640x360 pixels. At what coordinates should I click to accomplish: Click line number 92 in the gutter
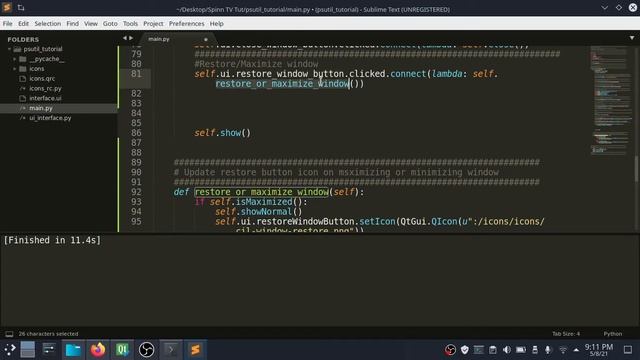[136, 192]
